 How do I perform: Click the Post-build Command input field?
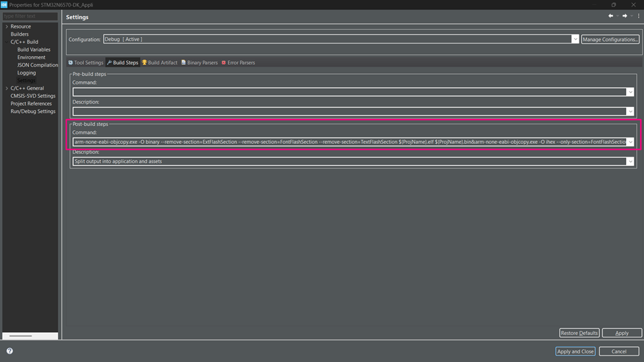click(x=349, y=142)
